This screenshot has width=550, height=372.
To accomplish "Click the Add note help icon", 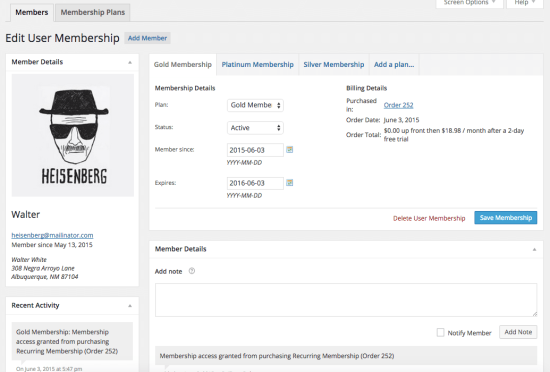I will pos(192,271).
